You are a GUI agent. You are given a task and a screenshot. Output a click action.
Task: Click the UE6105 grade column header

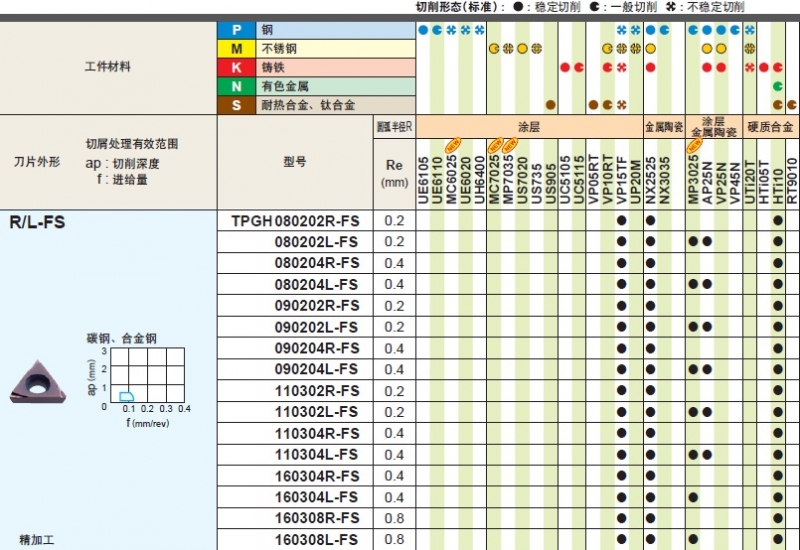point(423,180)
